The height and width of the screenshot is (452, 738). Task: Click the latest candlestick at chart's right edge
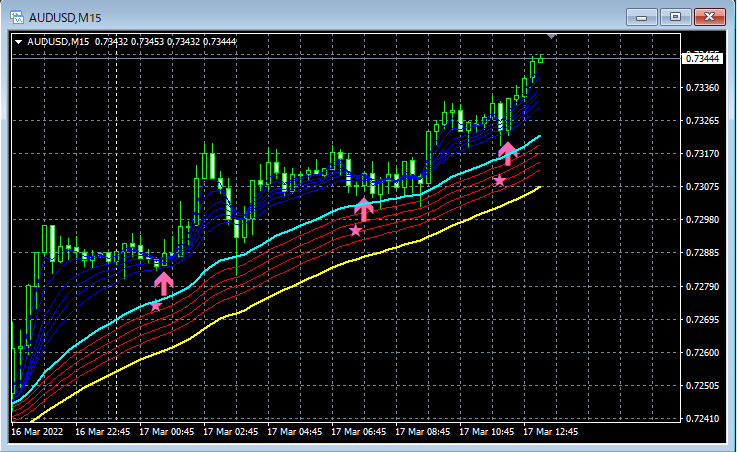(540, 59)
